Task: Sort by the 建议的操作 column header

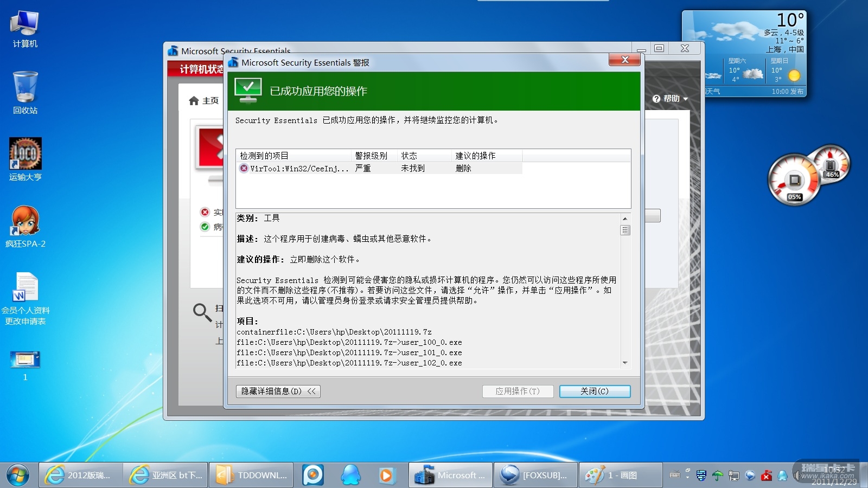Action: 487,156
